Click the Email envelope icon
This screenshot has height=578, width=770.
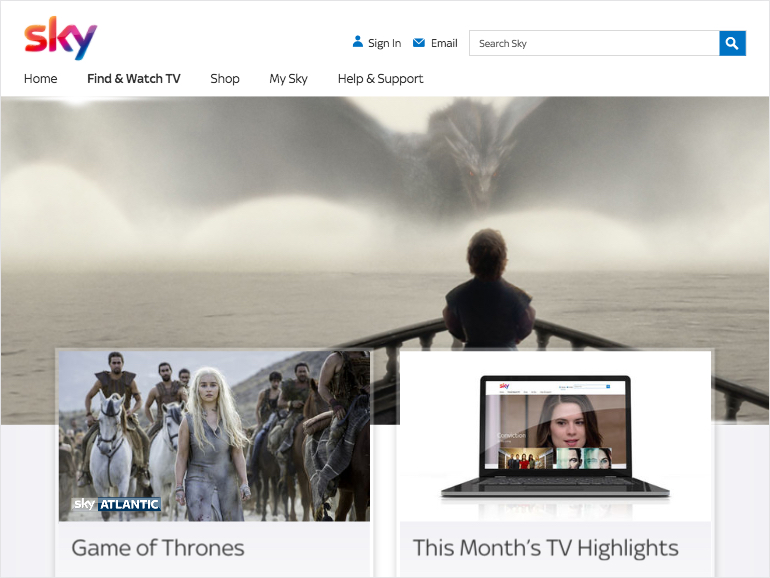point(419,43)
